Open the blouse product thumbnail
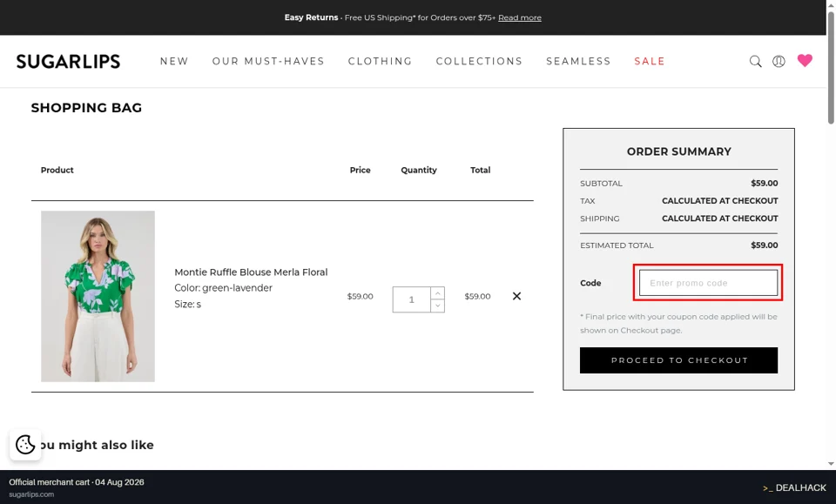The image size is (836, 504). coord(98,296)
